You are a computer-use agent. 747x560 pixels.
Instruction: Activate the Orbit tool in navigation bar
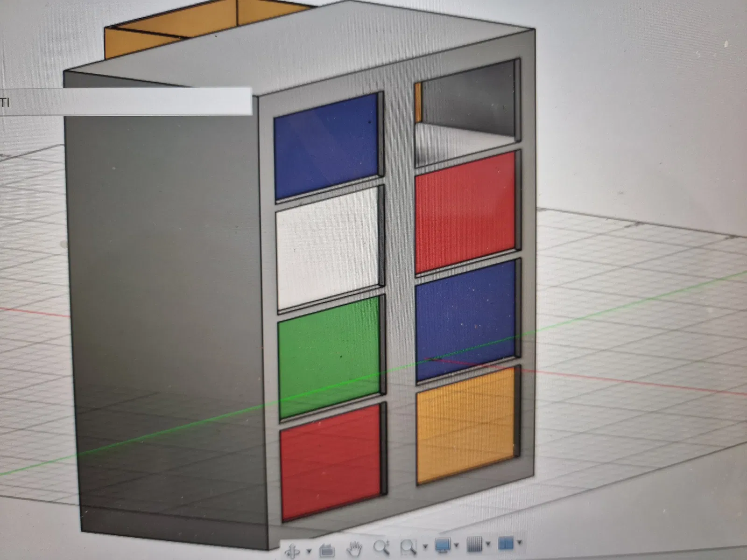(x=293, y=551)
